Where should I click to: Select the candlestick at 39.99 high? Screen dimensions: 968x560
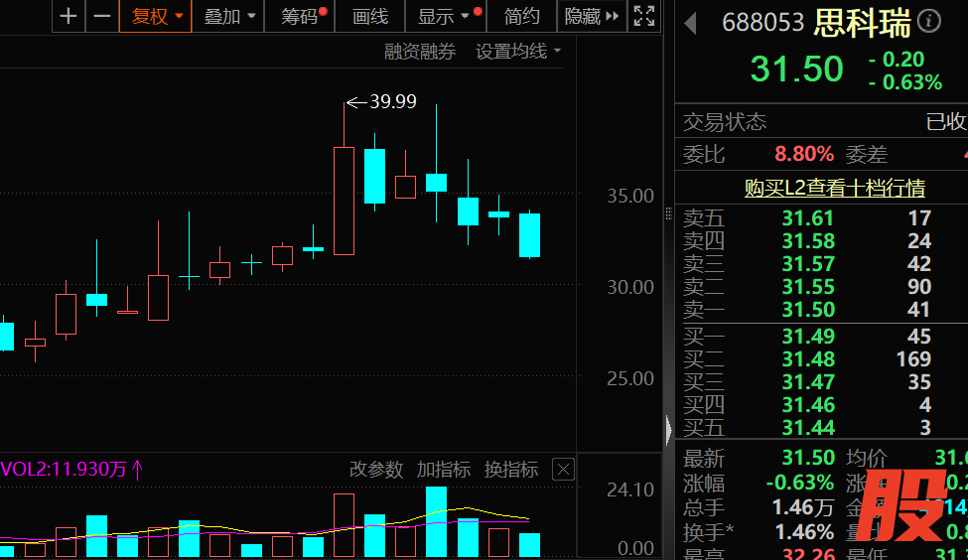344,201
